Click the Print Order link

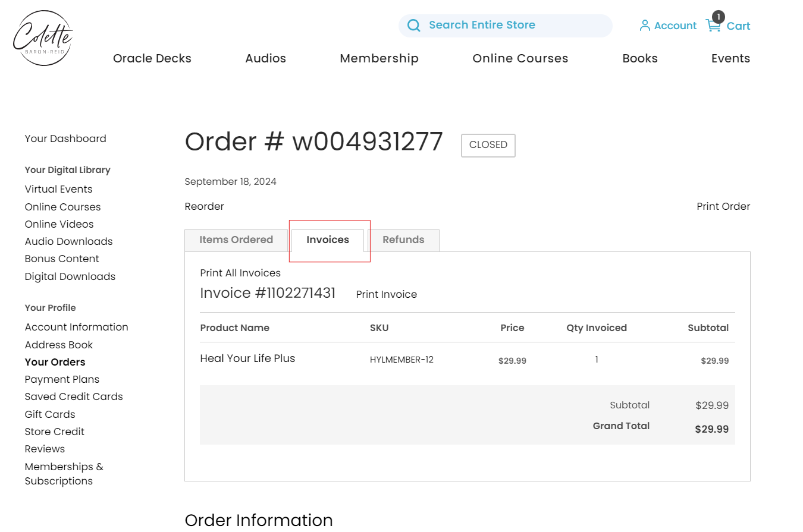[x=723, y=207]
